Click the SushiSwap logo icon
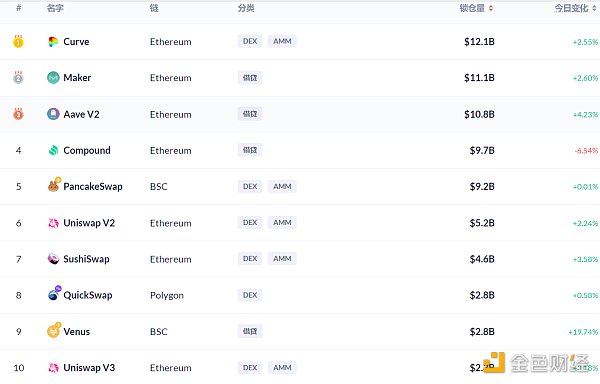This screenshot has height=384, width=600. tap(53, 259)
